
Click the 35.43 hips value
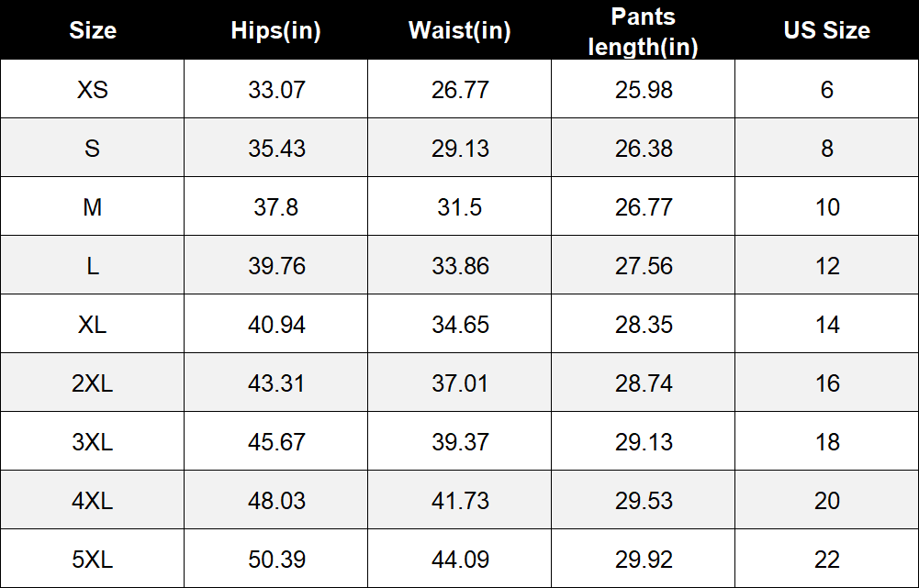coord(276,149)
